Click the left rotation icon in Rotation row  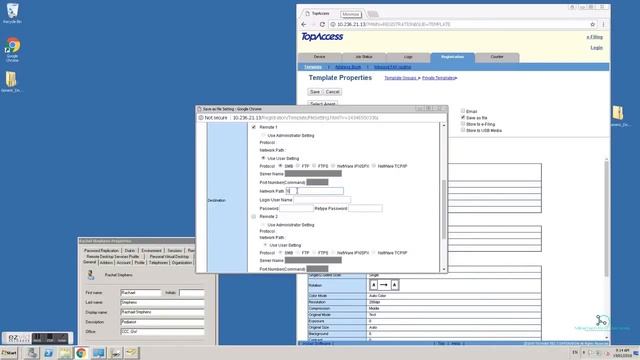click(374, 285)
